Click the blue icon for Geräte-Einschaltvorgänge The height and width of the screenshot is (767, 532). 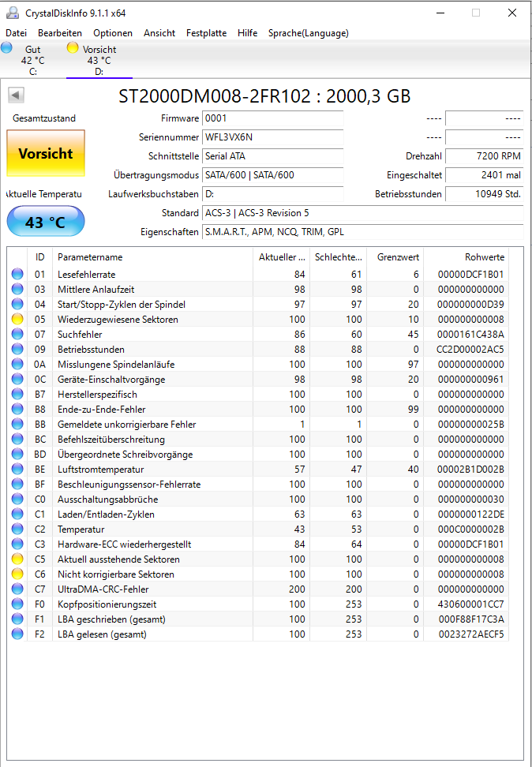[17, 380]
